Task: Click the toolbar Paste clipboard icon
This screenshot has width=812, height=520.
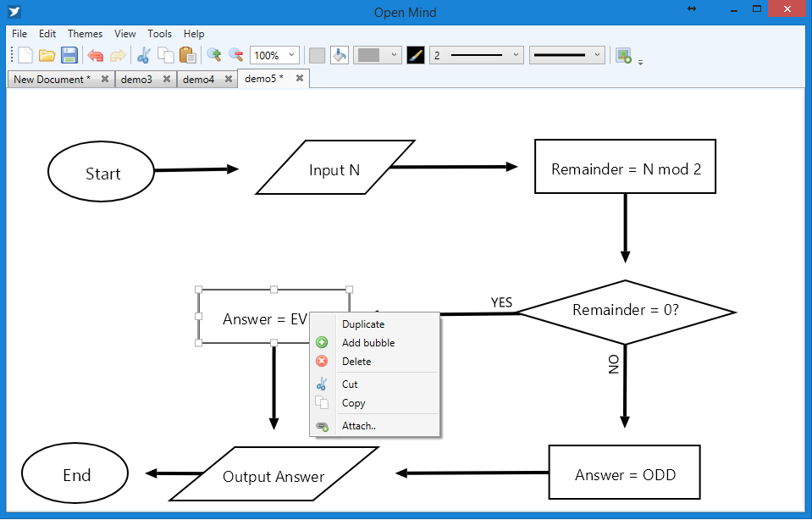Action: tap(187, 55)
